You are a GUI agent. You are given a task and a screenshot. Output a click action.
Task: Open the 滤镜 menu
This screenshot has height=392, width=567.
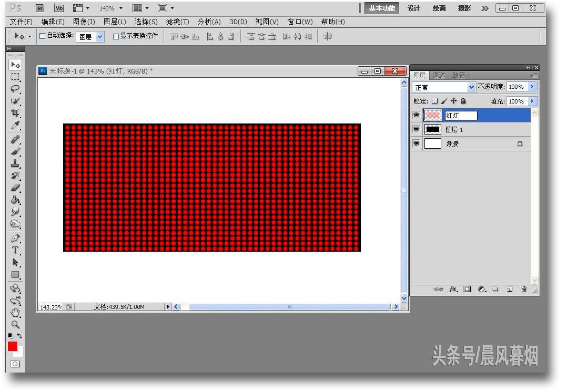[177, 22]
